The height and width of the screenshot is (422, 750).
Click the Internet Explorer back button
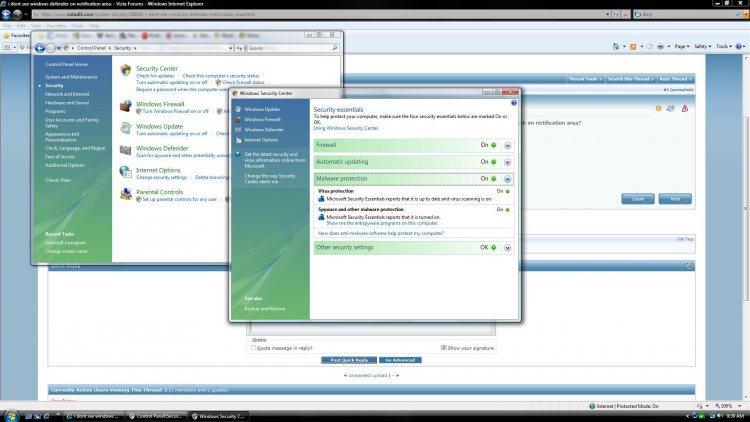[x=6, y=14]
